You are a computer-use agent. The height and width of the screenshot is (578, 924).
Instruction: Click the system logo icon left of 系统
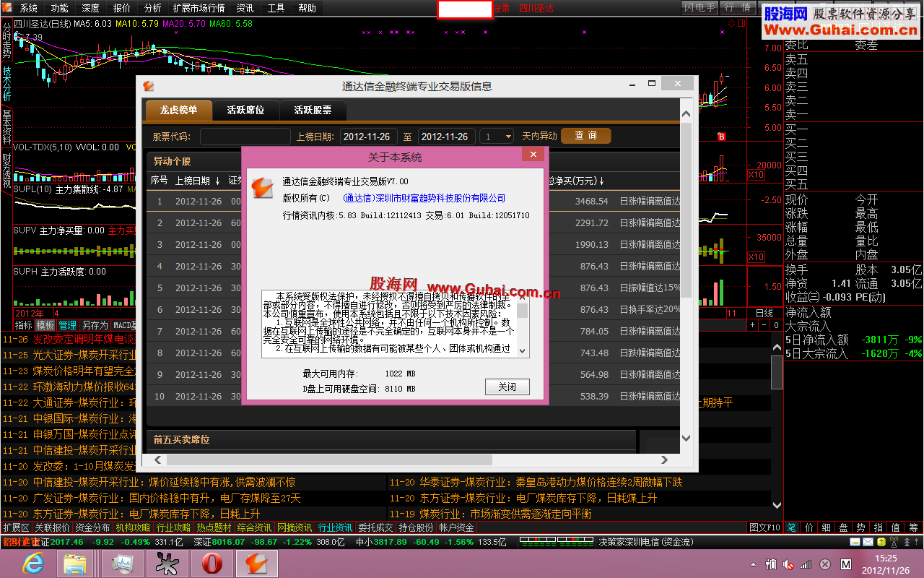pyautogui.click(x=7, y=8)
